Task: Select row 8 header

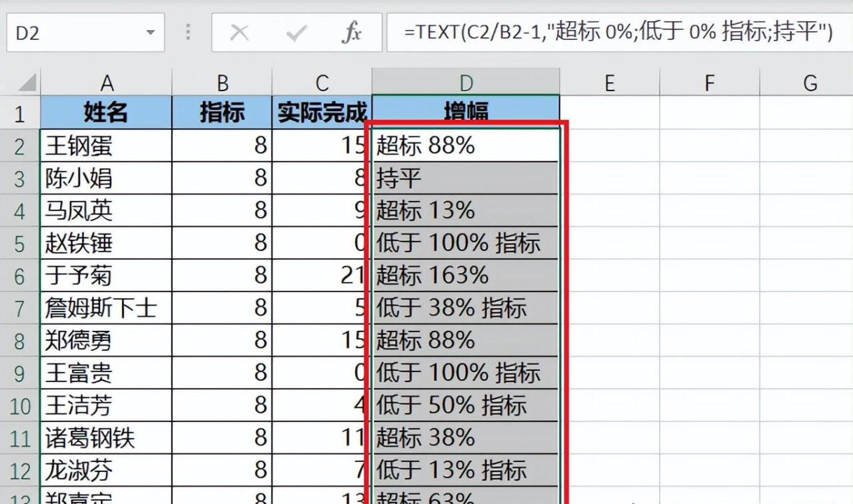Action: click(x=19, y=340)
